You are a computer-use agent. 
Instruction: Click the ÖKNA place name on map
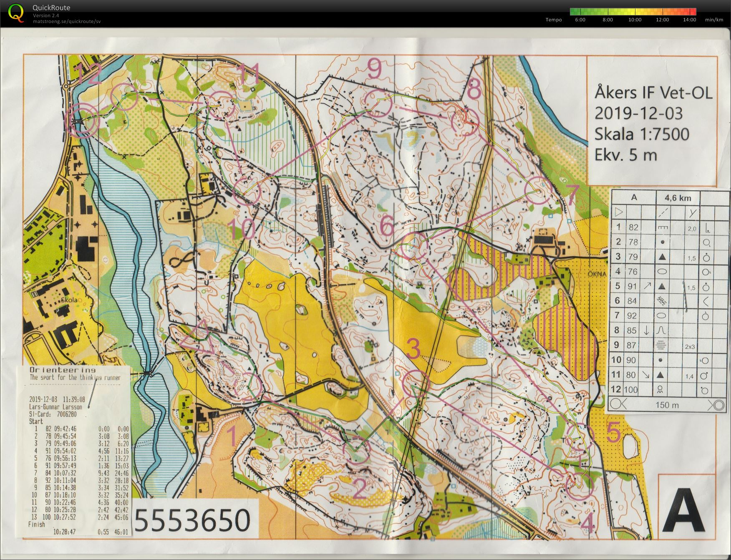(x=597, y=274)
